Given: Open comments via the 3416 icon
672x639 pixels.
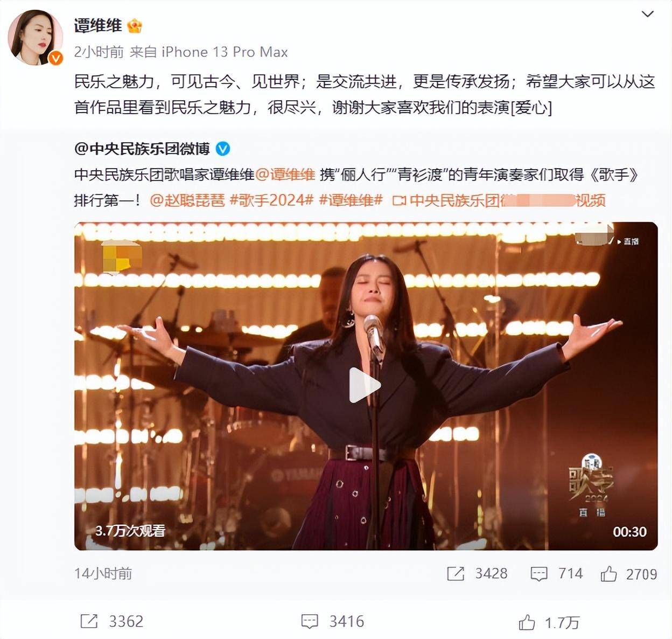Looking at the screenshot, I should (310, 622).
